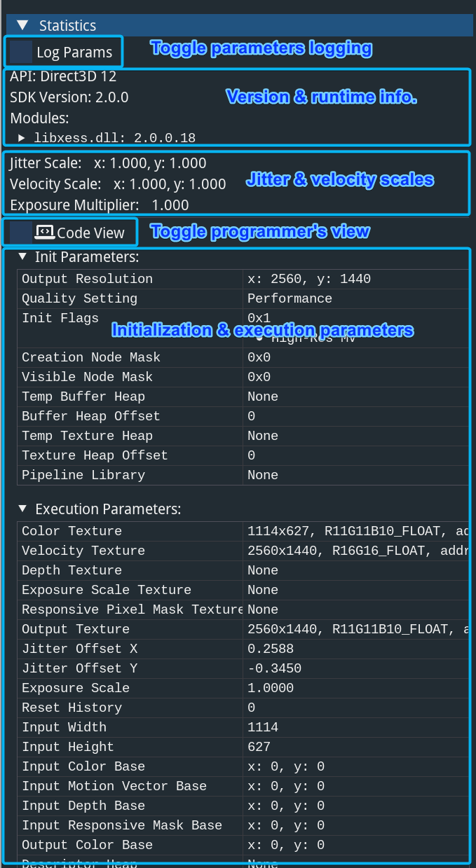Select the Exposure Scale value 1.0000
Image resolution: width=476 pixels, height=868 pixels.
pos(271,688)
